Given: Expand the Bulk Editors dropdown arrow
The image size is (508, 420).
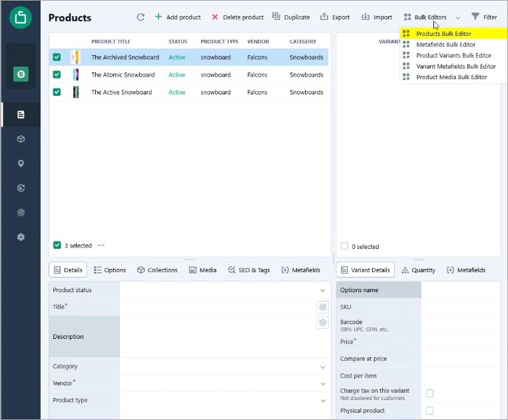Looking at the screenshot, I should pos(458,17).
